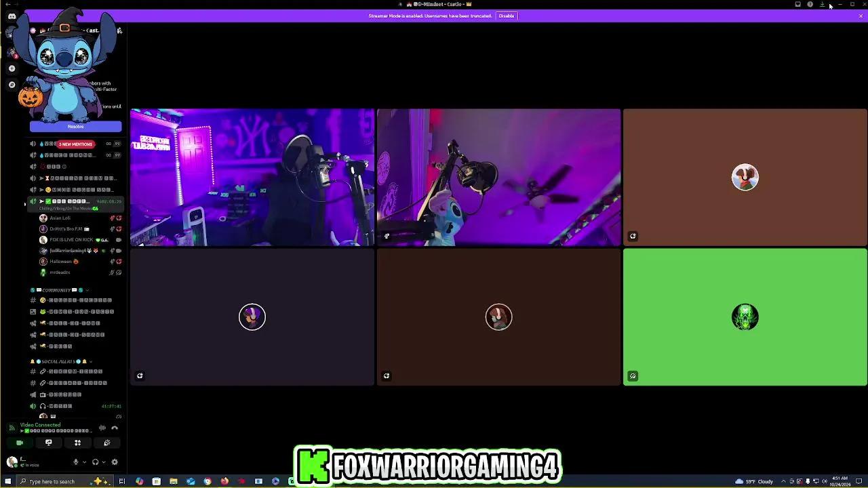Open the user profile avatar in bottom panel
Viewport: 868px width, 488px height.
tap(12, 462)
